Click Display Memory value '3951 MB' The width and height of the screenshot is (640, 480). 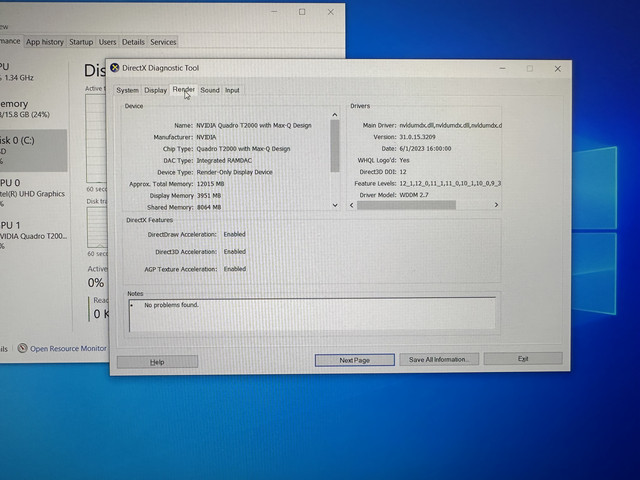tap(209, 196)
